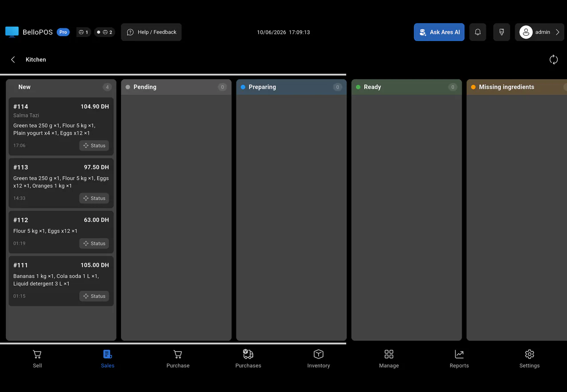
Task: Open the notifications bell
Action: (x=478, y=32)
